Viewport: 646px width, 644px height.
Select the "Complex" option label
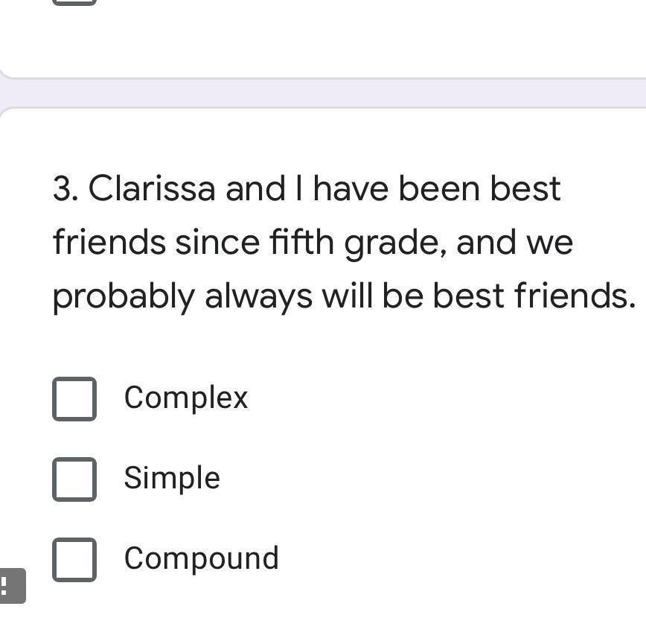[x=185, y=398]
